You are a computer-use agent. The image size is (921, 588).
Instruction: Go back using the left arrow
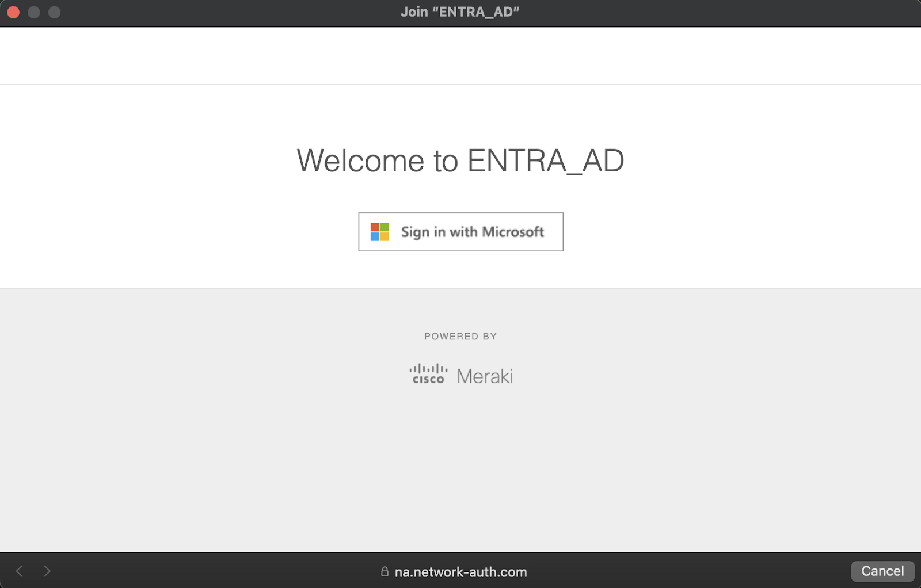tap(19, 571)
